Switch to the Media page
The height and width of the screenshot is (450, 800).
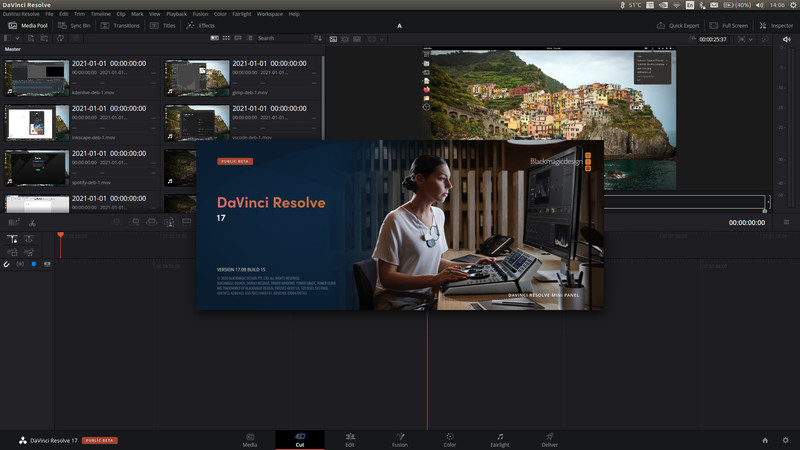(250, 440)
